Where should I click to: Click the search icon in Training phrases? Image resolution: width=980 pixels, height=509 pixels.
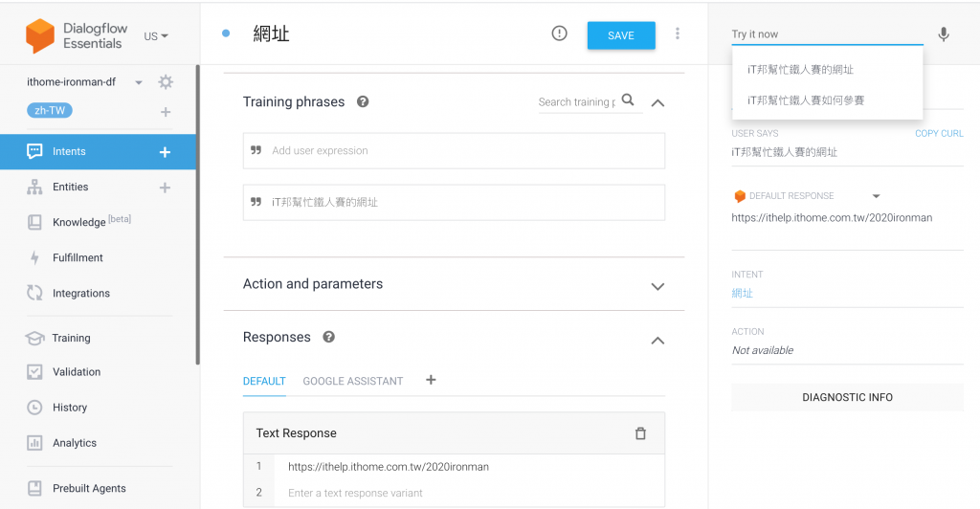click(x=628, y=100)
